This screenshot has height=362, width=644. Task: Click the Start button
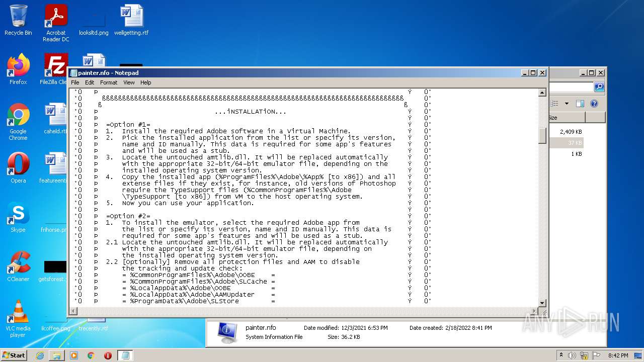(x=14, y=355)
